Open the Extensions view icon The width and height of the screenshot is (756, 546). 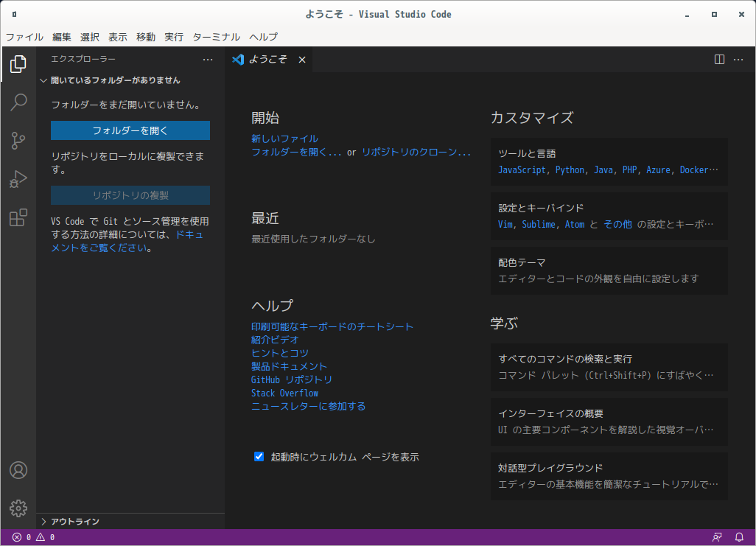click(18, 217)
